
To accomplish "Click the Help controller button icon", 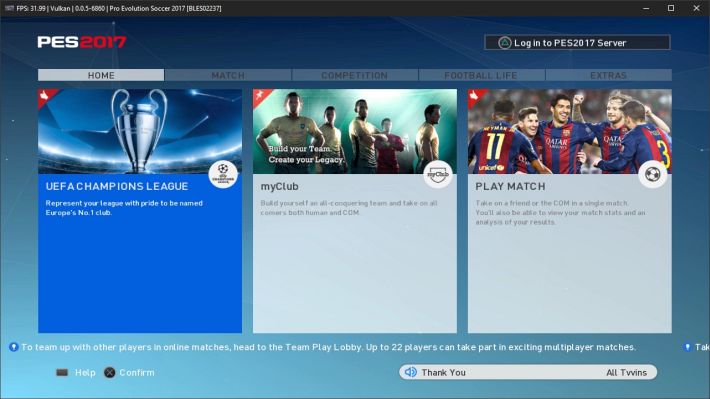I will click(62, 372).
